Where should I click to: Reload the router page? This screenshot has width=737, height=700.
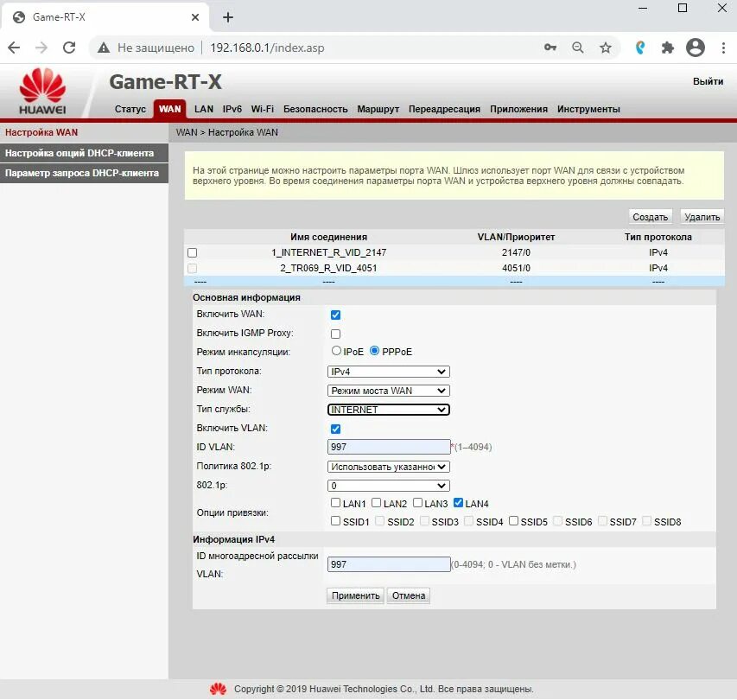(x=69, y=48)
